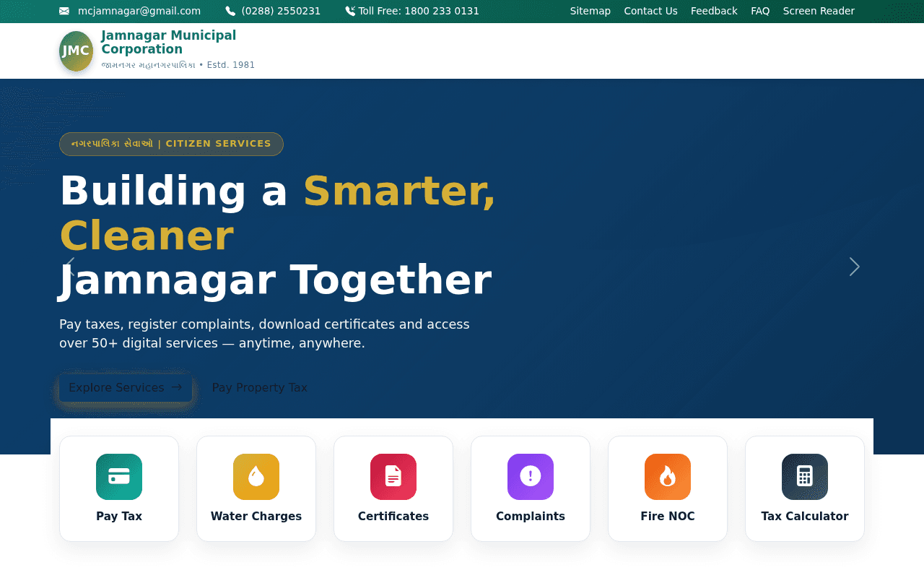Image resolution: width=924 pixels, height=578 pixels.
Task: Click the Water Charges label
Action: (256, 517)
